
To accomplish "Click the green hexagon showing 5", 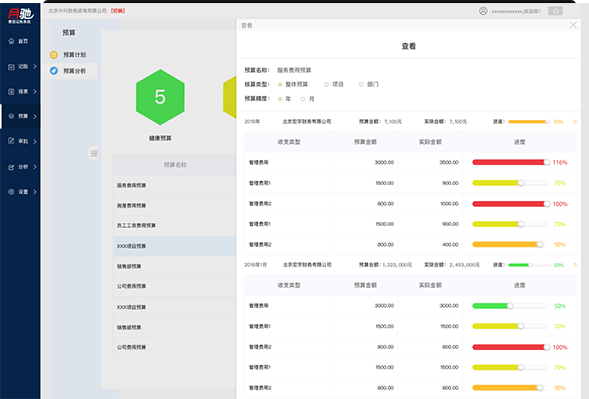I will pyautogui.click(x=160, y=97).
